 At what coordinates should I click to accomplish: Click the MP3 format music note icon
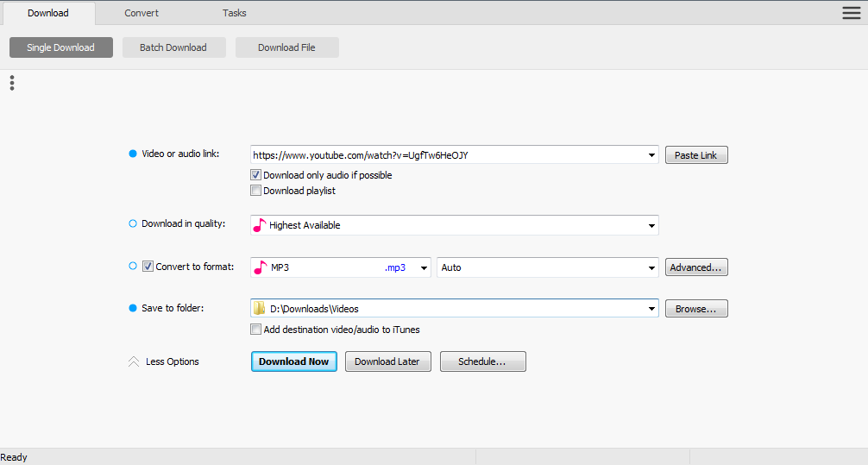pos(260,267)
